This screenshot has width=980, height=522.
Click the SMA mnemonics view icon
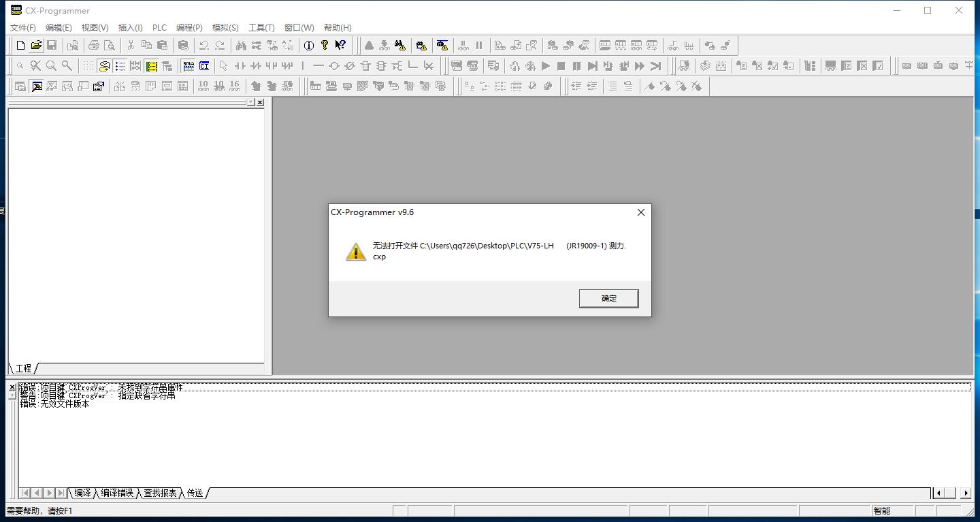click(188, 66)
